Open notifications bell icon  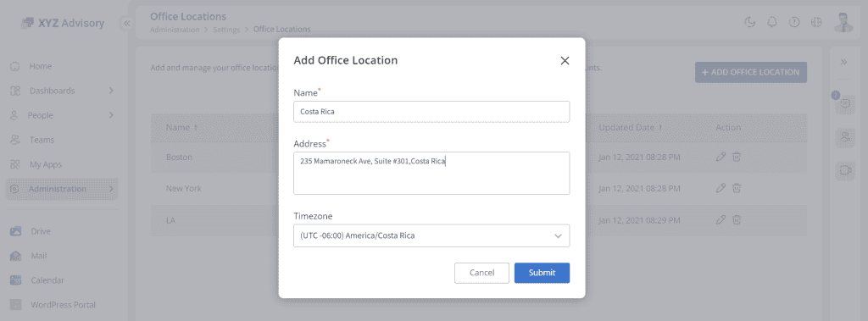pos(771,22)
